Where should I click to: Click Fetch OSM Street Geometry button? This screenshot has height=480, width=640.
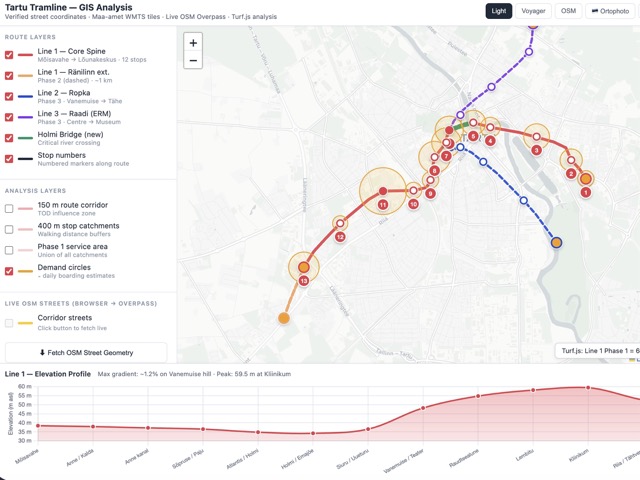(86, 353)
